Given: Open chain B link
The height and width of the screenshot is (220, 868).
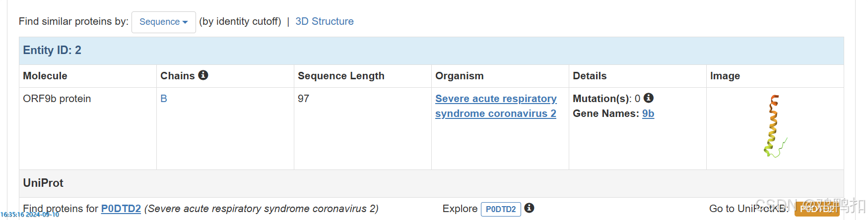Looking at the screenshot, I should [x=164, y=99].
